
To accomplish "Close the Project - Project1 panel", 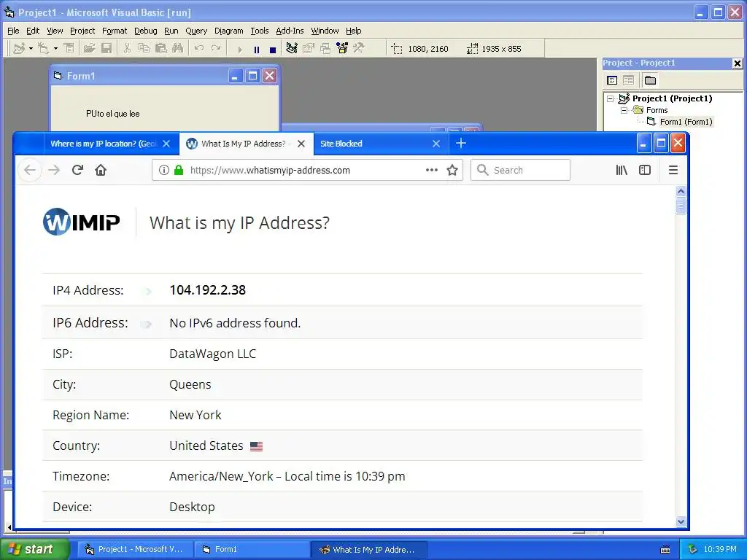I will tap(737, 63).
